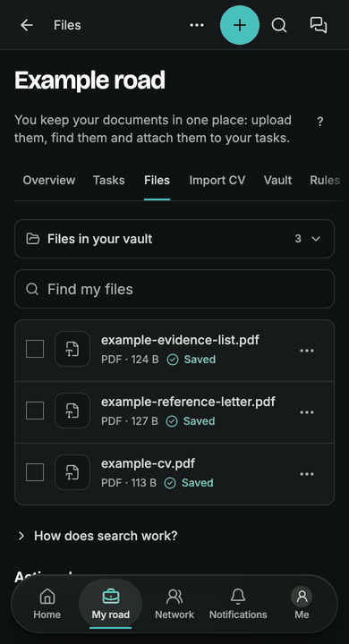This screenshot has width=349, height=644.
Task: Click the Files title in header
Action: 67,25
